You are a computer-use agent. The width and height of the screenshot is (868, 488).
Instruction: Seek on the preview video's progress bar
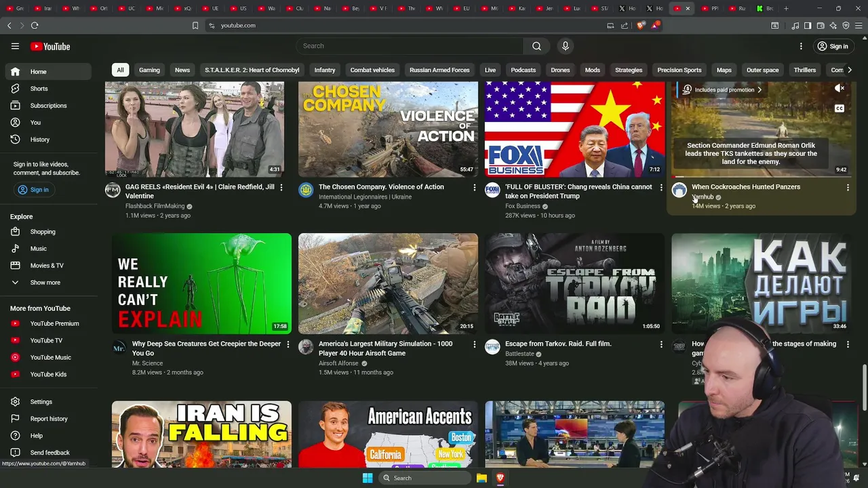(x=761, y=176)
